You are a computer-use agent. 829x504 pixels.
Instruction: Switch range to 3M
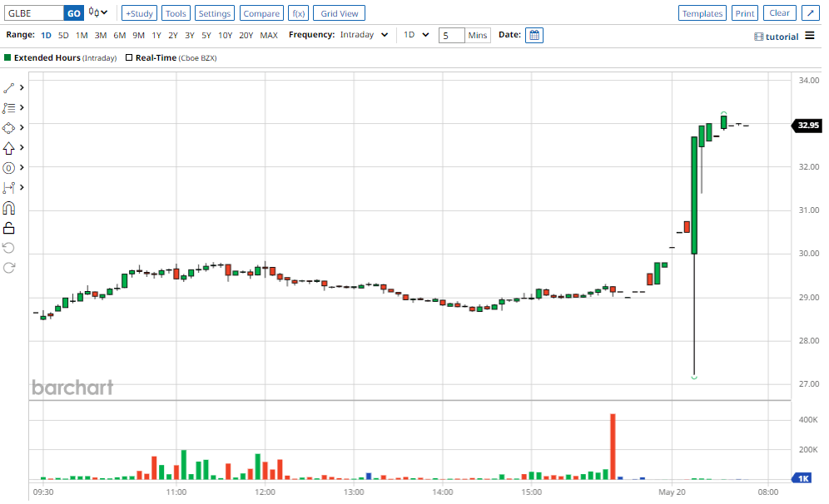(x=101, y=36)
